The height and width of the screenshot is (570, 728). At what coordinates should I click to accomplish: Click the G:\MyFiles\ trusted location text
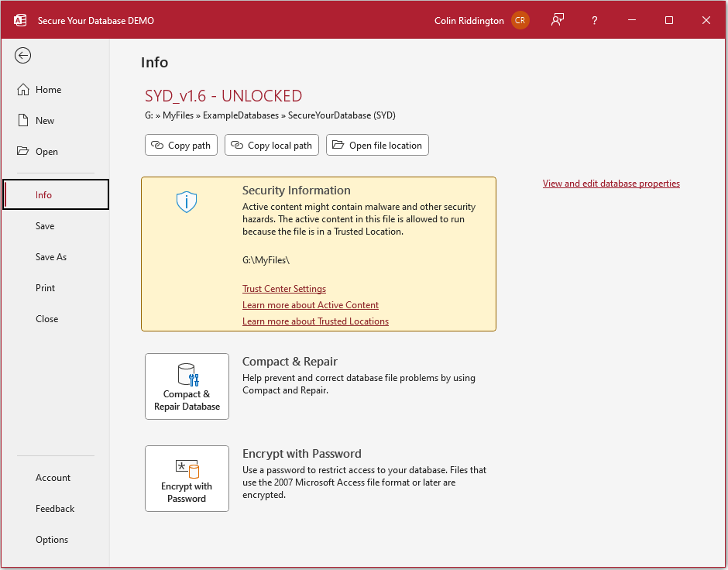click(266, 260)
